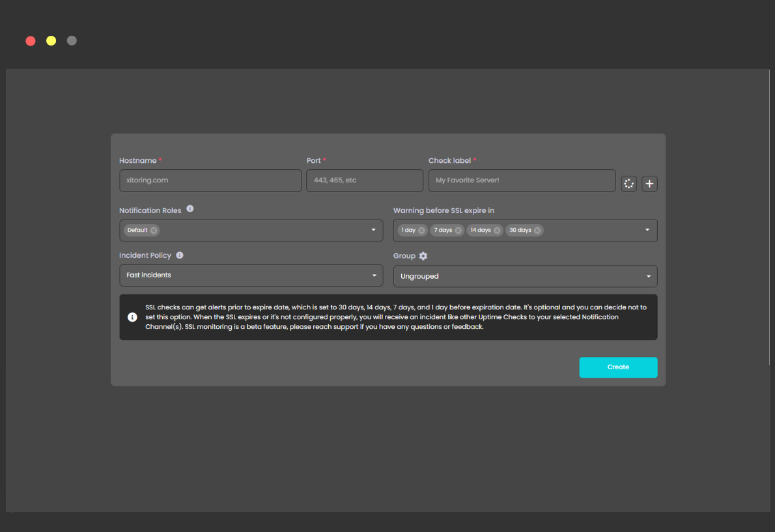
Task: Click the dotted-circle icon beside Check label
Action: [628, 184]
